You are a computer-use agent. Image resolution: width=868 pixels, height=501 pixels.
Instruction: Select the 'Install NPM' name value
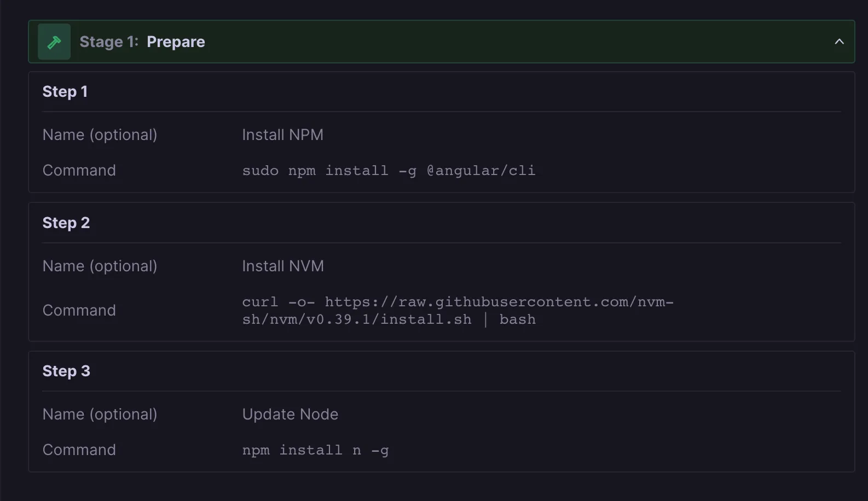click(282, 135)
